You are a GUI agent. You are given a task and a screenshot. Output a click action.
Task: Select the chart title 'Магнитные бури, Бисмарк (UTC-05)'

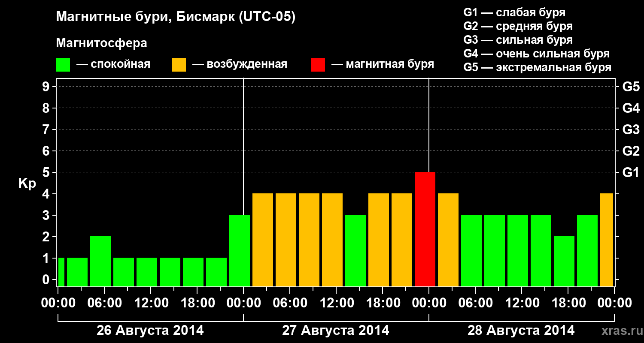(176, 17)
